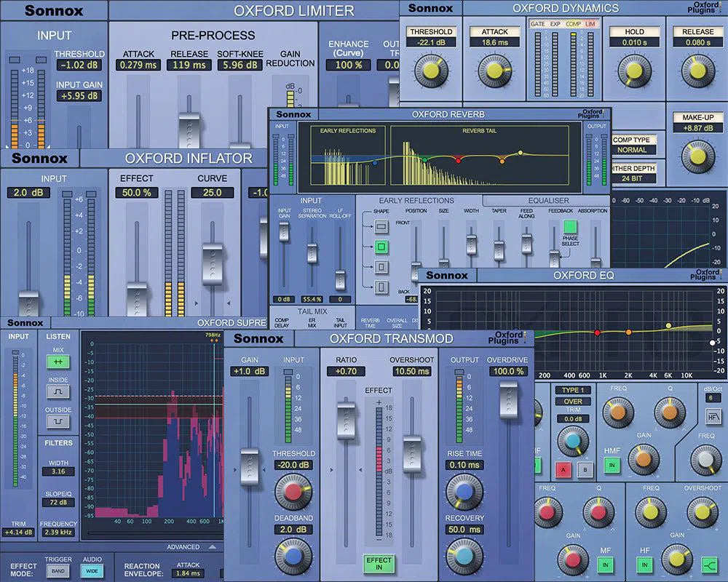The height and width of the screenshot is (582, 728).
Task: Click the A preset button on the EQ
Action: point(563,469)
